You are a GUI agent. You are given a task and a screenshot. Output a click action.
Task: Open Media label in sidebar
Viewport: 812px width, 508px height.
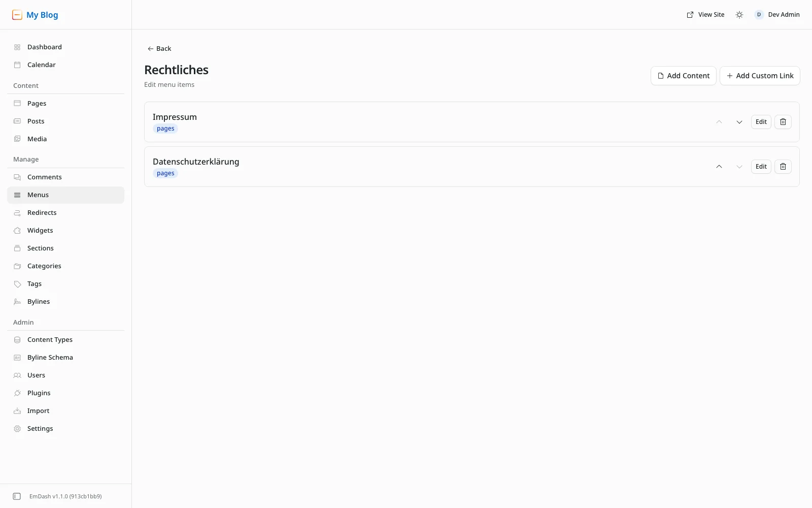point(37,139)
